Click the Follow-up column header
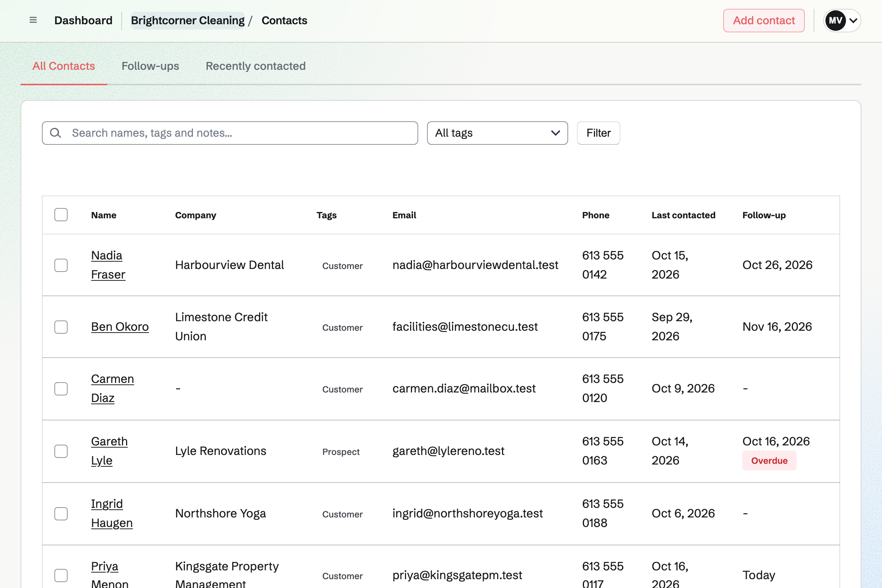882x588 pixels. click(764, 215)
